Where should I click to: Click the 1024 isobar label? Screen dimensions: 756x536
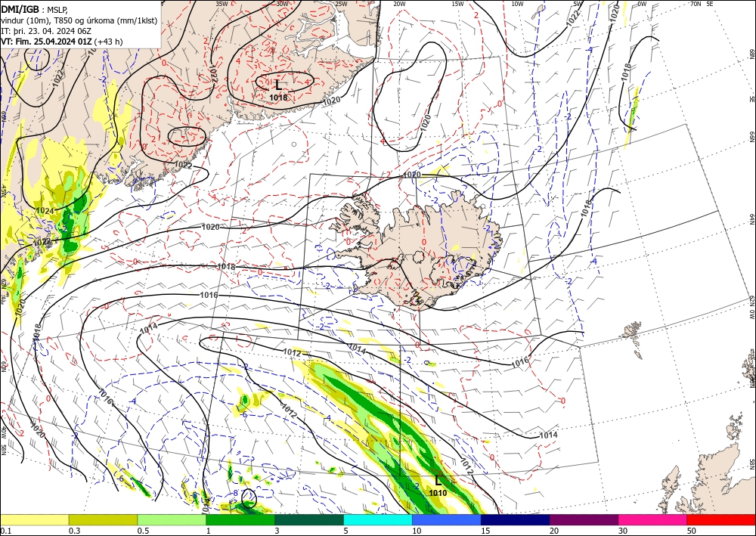coord(45,211)
